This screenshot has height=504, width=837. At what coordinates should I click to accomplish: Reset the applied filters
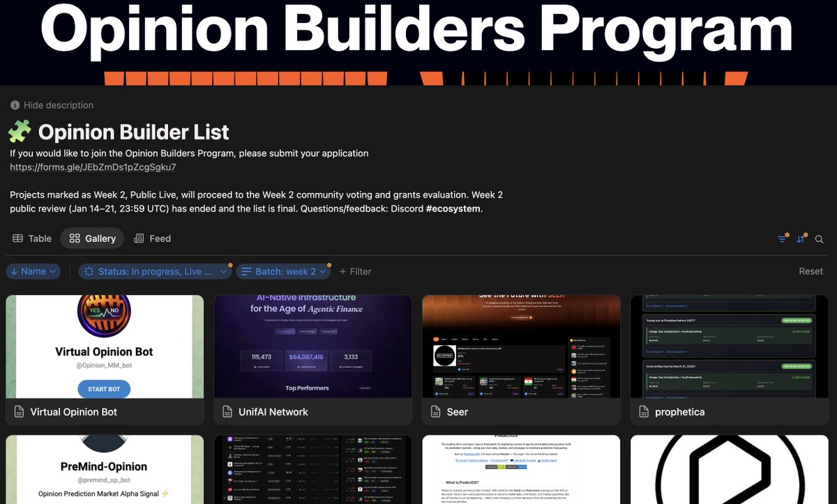[x=810, y=271]
